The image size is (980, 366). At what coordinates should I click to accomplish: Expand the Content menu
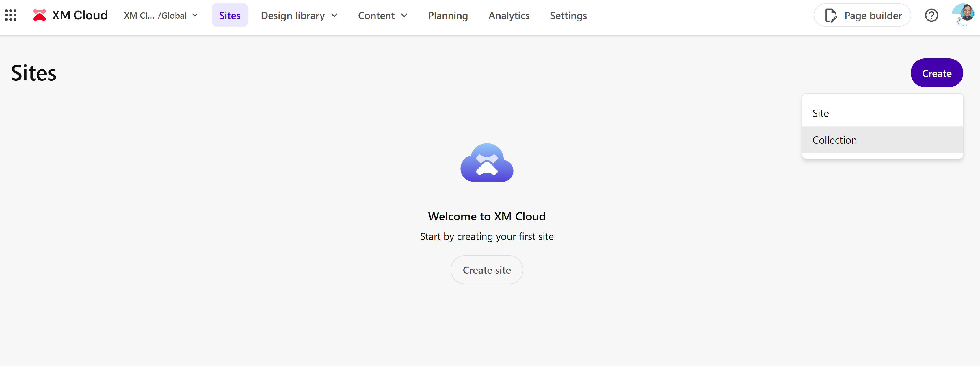click(x=383, y=15)
